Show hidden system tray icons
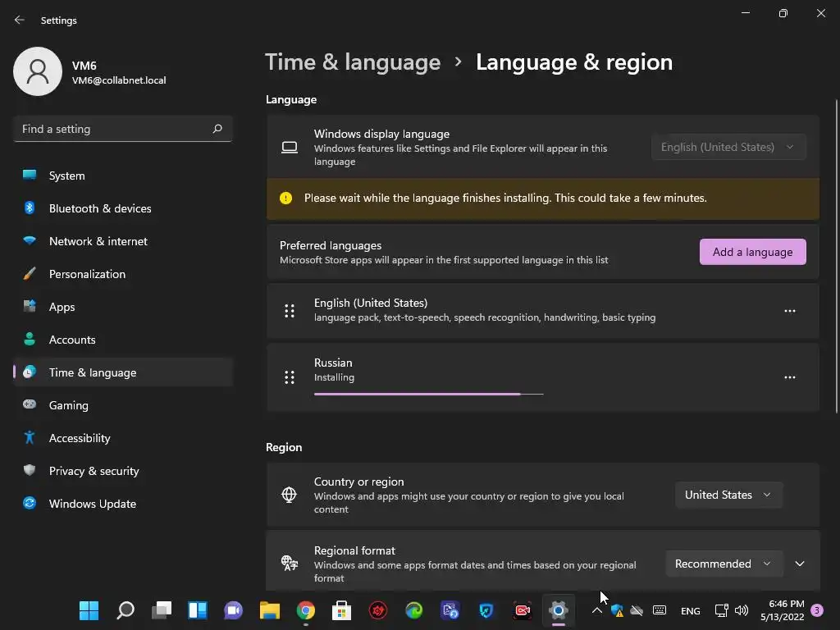The image size is (840, 630). tap(597, 610)
